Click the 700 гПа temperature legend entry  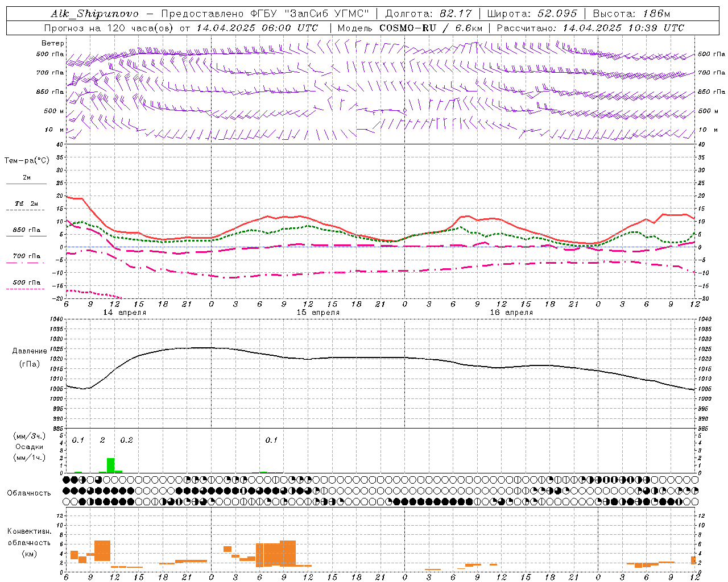pos(27,256)
